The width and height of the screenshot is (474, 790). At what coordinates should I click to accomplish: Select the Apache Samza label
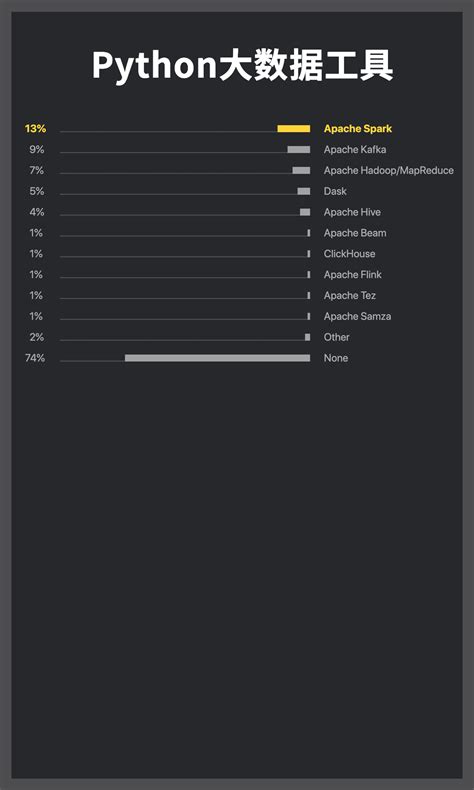point(357,316)
